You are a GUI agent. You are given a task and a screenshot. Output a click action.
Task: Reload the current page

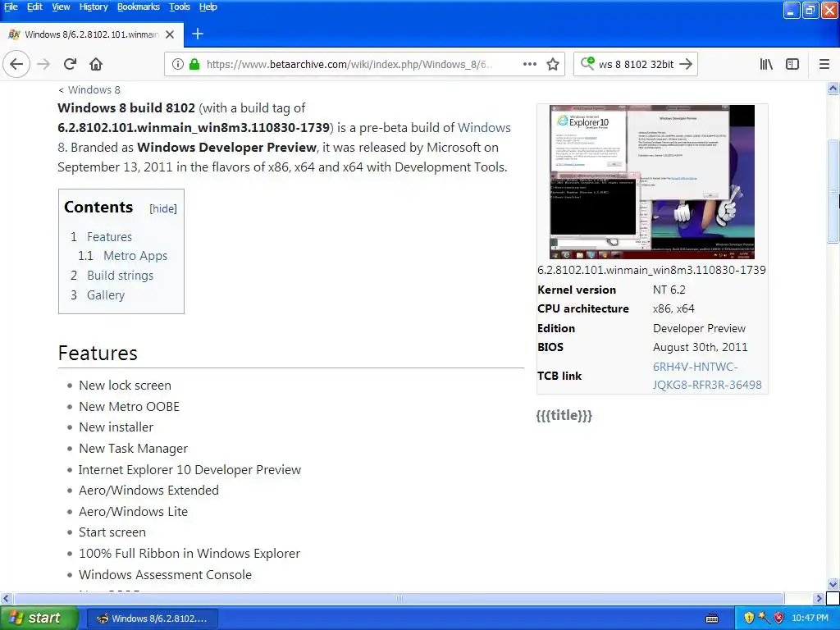pos(70,64)
